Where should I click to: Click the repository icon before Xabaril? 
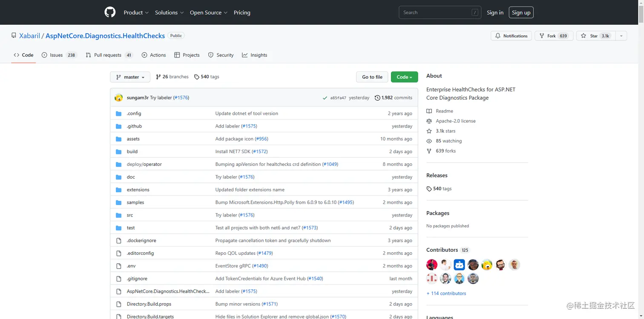tap(14, 36)
